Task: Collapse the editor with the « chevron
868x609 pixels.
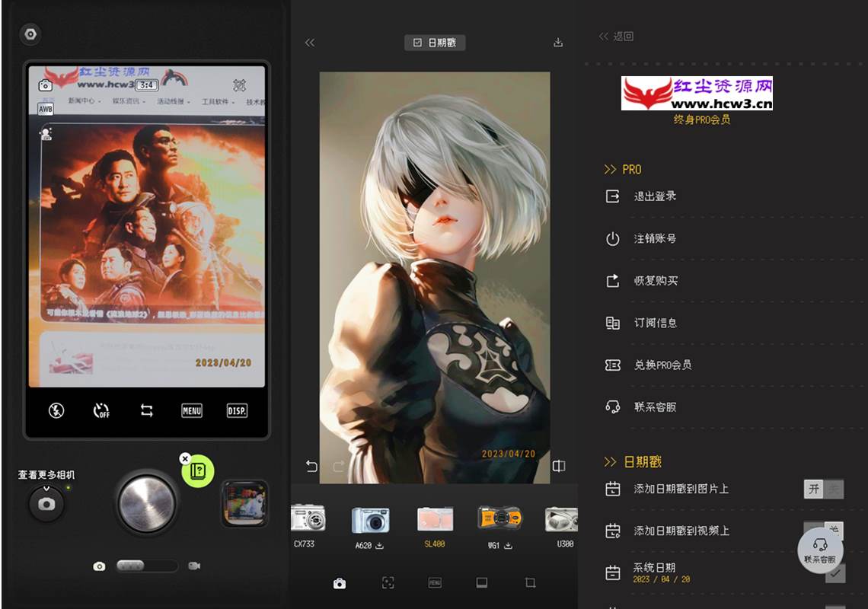Action: [x=310, y=43]
